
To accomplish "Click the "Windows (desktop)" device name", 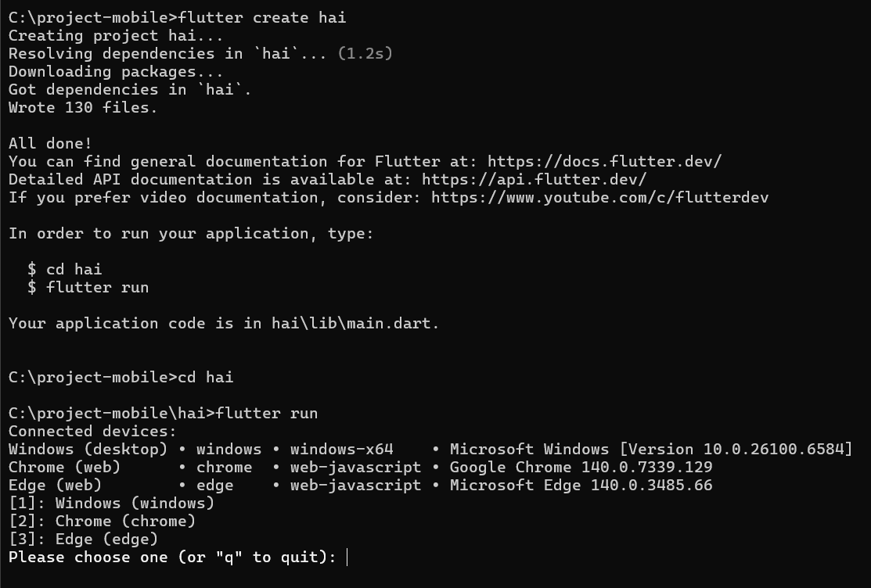I will [x=88, y=450].
